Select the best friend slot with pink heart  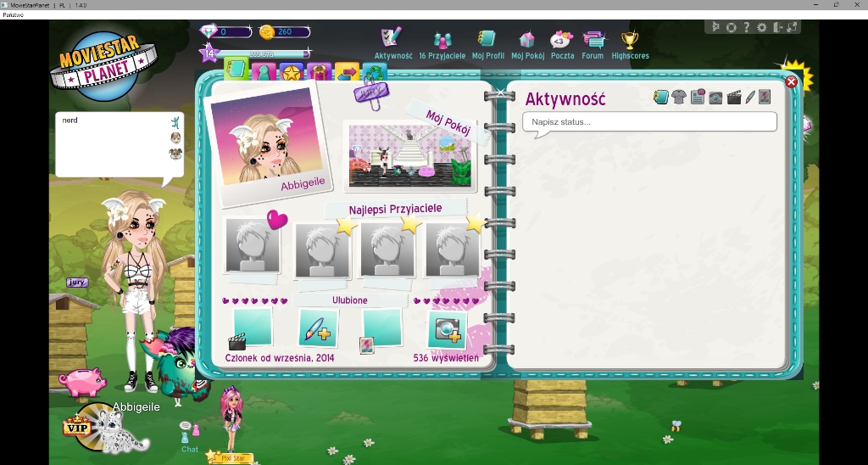[253, 245]
